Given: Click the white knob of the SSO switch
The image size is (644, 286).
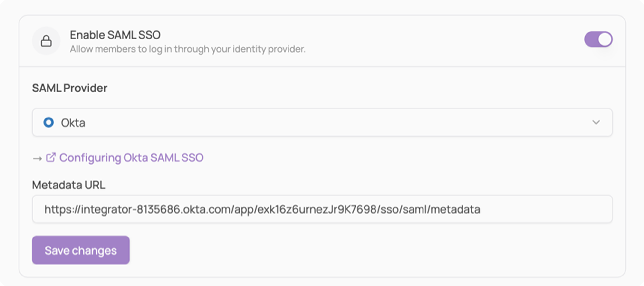Looking at the screenshot, I should [x=605, y=39].
